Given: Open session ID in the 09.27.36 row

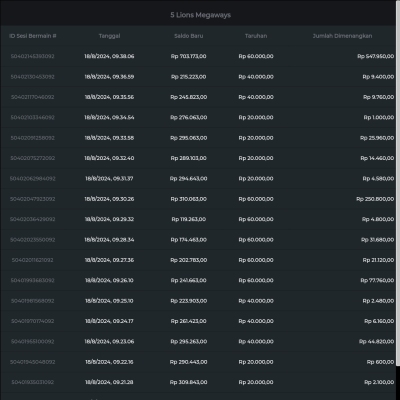Looking at the screenshot, I should coord(33,260).
